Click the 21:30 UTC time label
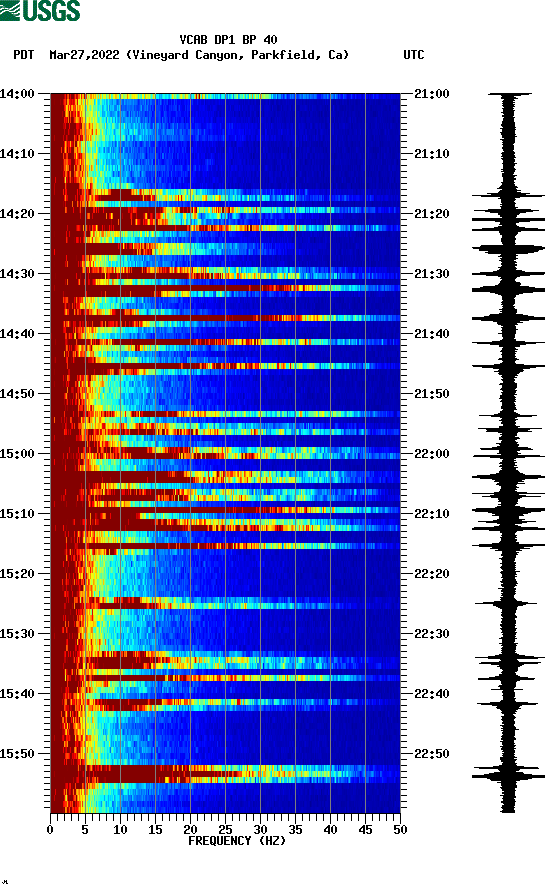This screenshot has height=893, width=552. (x=432, y=274)
